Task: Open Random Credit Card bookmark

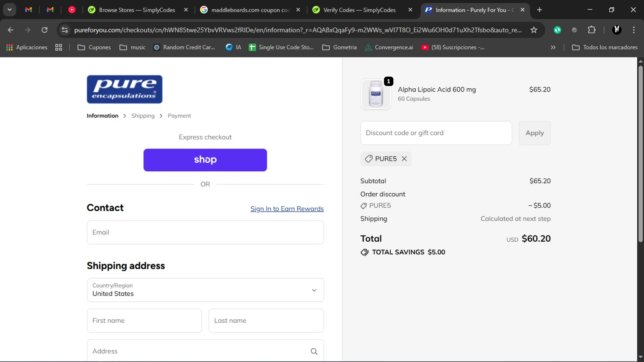Action: coord(184,47)
